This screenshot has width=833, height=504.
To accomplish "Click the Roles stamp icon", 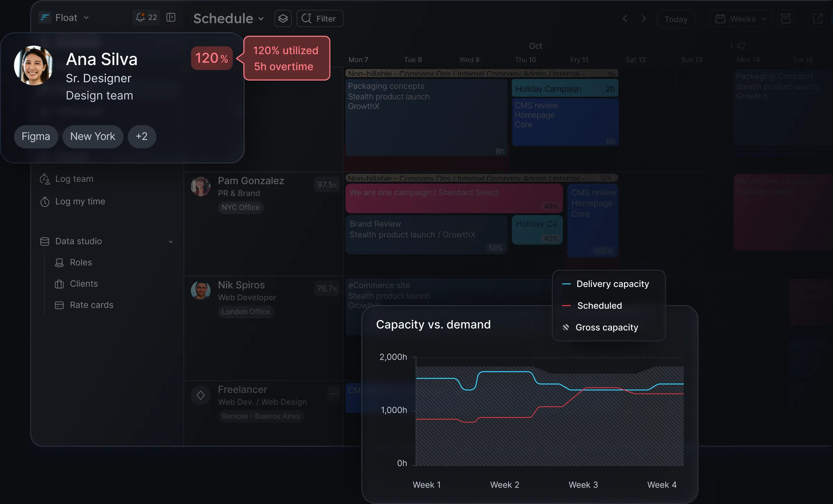I will click(59, 263).
